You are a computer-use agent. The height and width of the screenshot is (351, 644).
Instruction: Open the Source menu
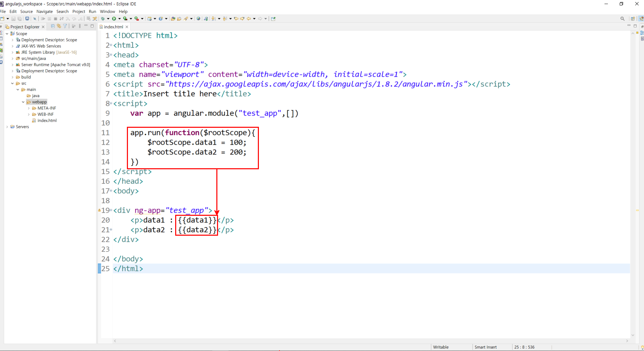pos(26,11)
